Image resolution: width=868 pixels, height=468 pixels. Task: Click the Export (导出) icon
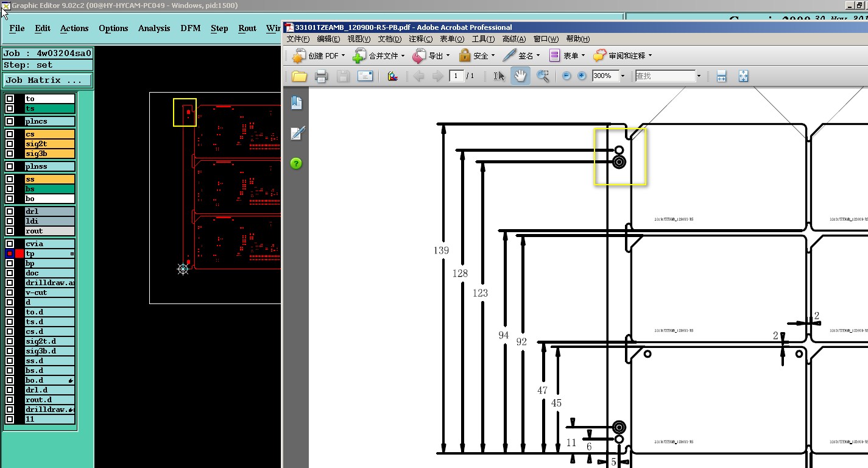(x=419, y=56)
